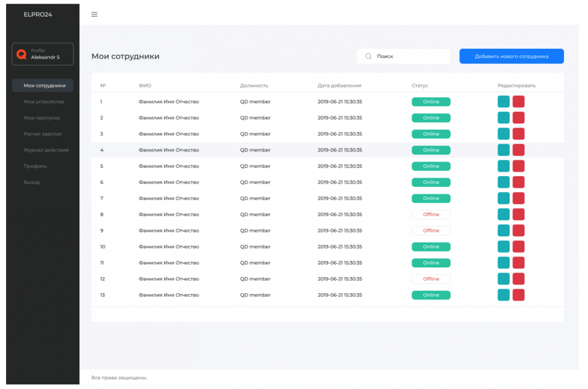Click the Offline status badge in row 9
Image resolution: width=588 pixels, height=389 pixels.
430,231
